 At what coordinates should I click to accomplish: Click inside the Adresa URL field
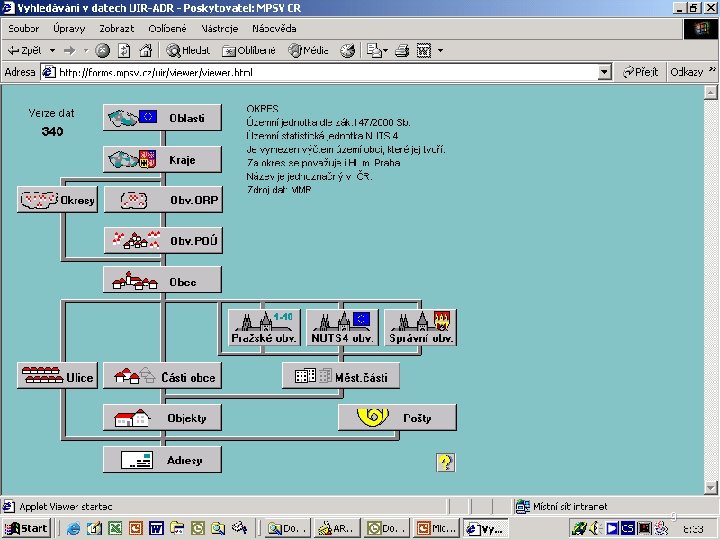(x=320, y=73)
